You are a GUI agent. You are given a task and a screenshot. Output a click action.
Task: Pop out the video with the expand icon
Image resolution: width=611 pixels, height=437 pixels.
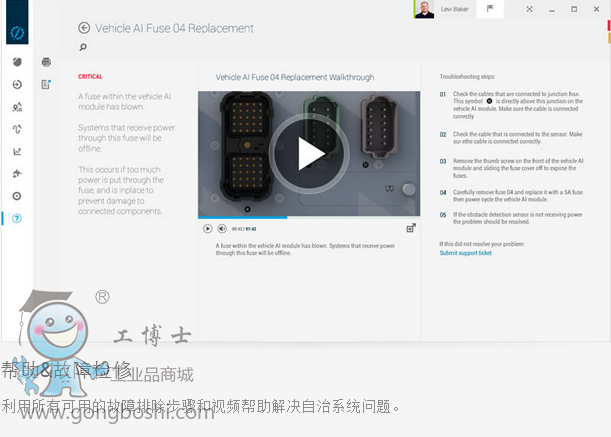(x=411, y=228)
